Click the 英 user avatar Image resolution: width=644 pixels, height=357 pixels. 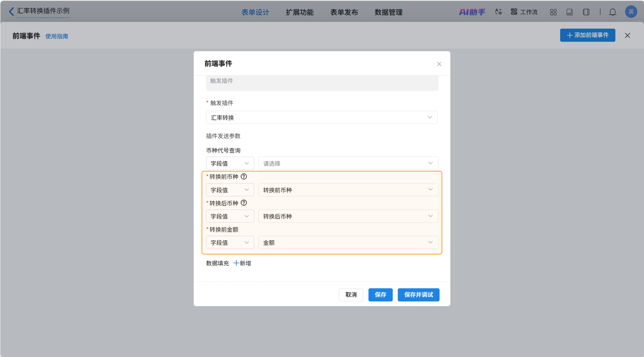[631, 12]
